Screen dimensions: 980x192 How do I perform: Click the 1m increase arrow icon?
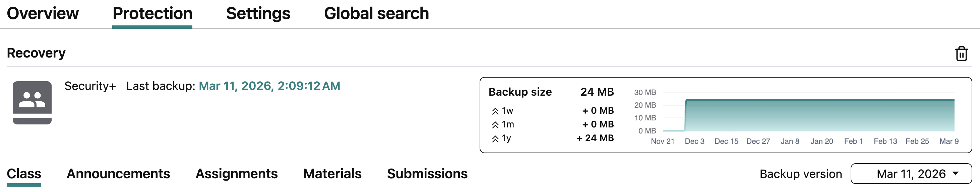coord(495,125)
